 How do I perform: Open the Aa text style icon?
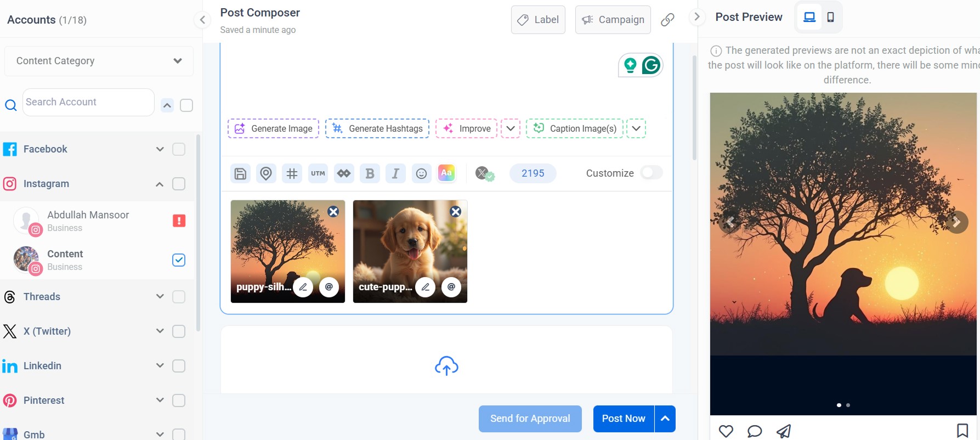coord(446,173)
